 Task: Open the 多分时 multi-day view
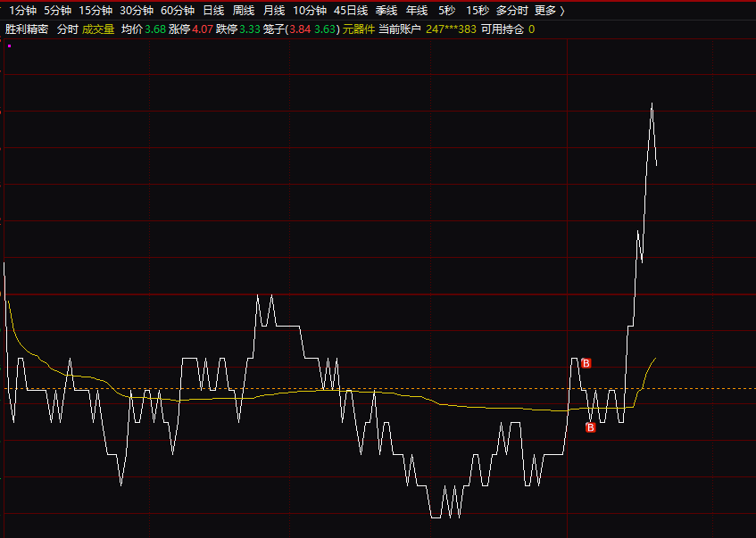click(x=512, y=10)
